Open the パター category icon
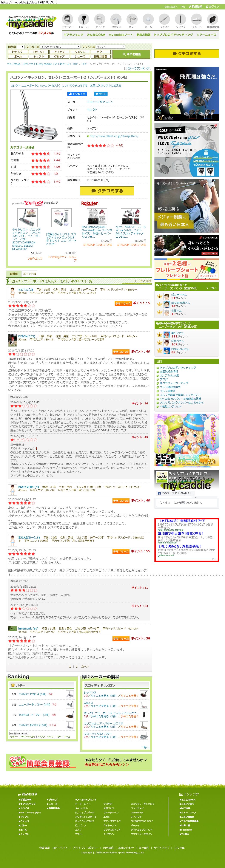Image resolution: width=225 pixels, height=868 pixels. 132,21
